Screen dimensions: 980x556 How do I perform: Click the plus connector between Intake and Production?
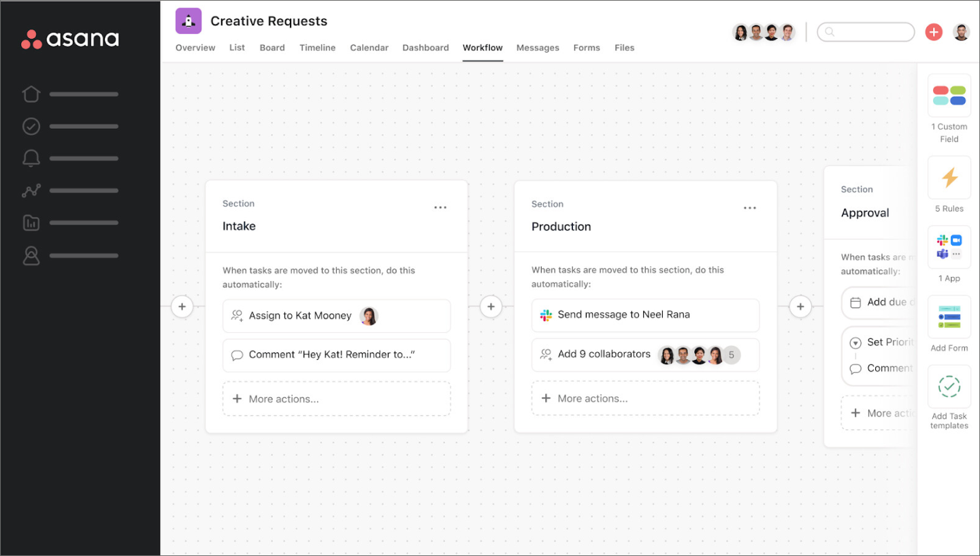tap(491, 307)
